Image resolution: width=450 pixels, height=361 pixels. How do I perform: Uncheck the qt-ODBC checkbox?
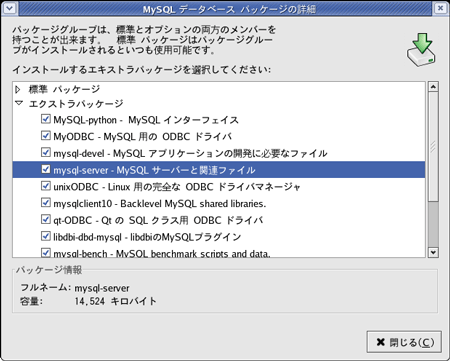pyautogui.click(x=46, y=219)
